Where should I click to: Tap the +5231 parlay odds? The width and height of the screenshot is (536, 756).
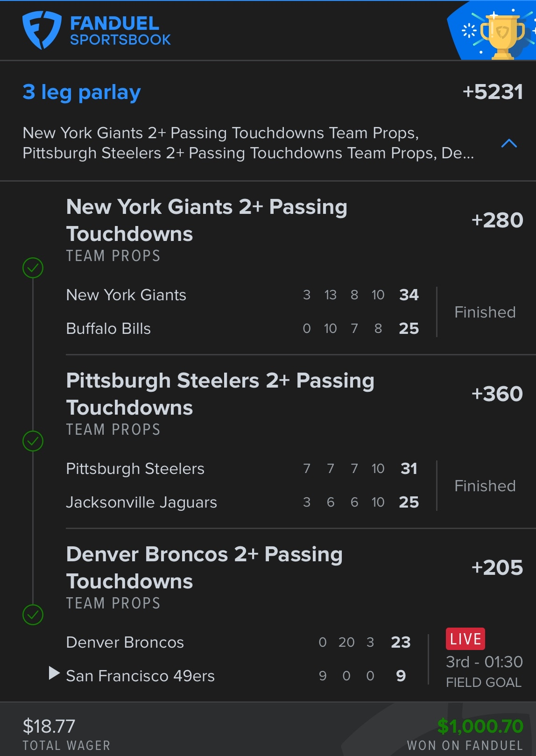tap(493, 92)
